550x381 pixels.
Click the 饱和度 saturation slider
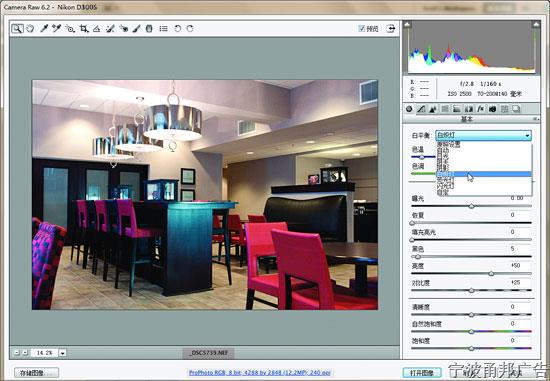(x=471, y=348)
